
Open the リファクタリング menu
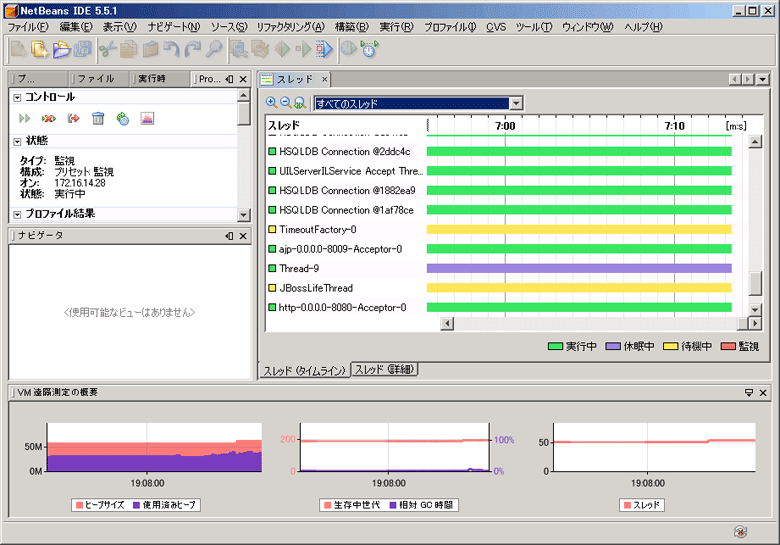point(290,27)
